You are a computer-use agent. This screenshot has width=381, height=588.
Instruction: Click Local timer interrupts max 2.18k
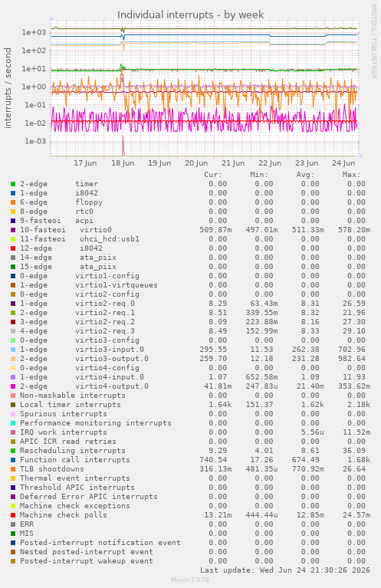click(x=356, y=405)
